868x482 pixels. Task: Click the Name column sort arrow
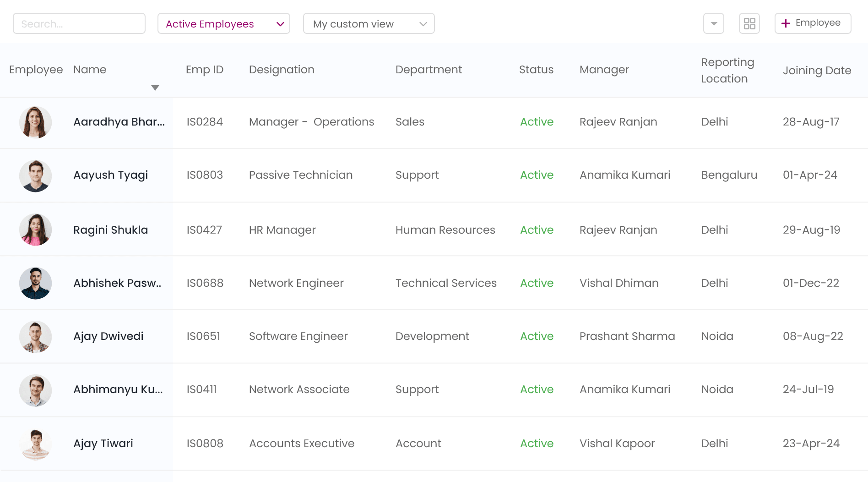pyautogui.click(x=155, y=88)
